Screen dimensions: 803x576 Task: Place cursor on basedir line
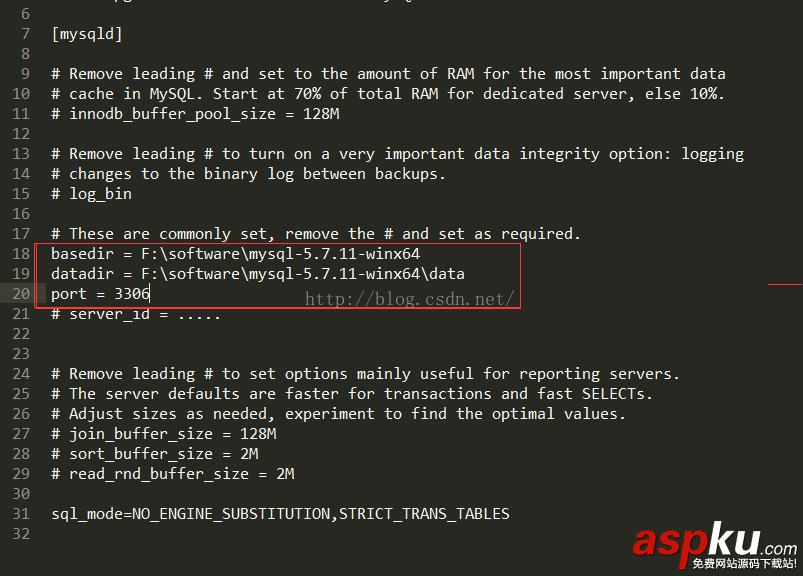(236, 253)
